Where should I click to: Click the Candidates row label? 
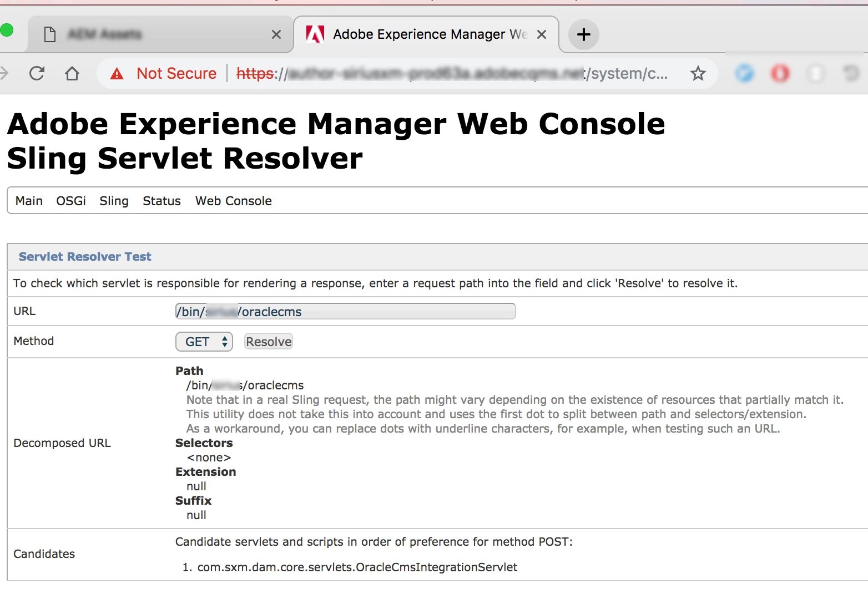[44, 554]
